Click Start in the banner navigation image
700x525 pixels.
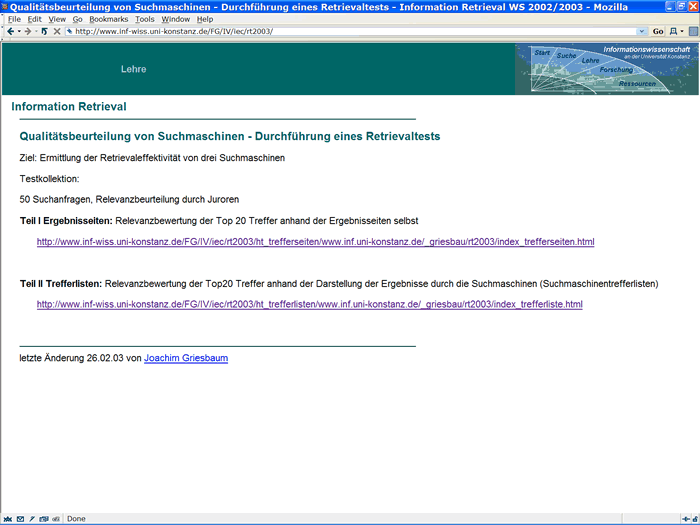[542, 53]
